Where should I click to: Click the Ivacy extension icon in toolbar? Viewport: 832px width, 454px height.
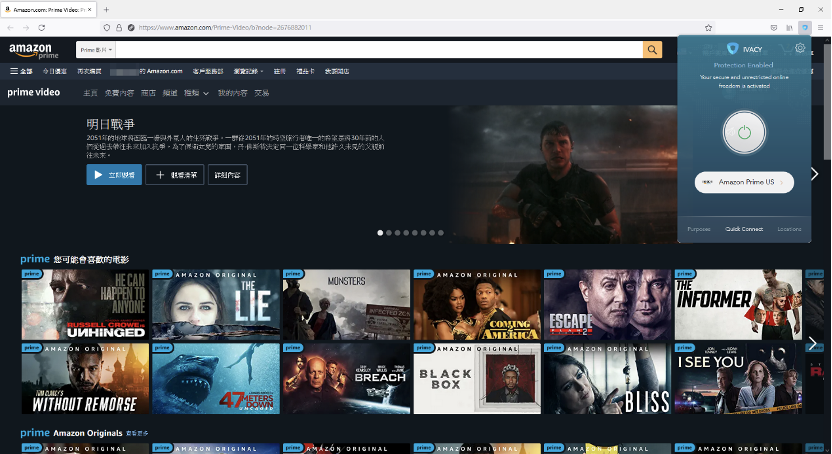(x=805, y=27)
